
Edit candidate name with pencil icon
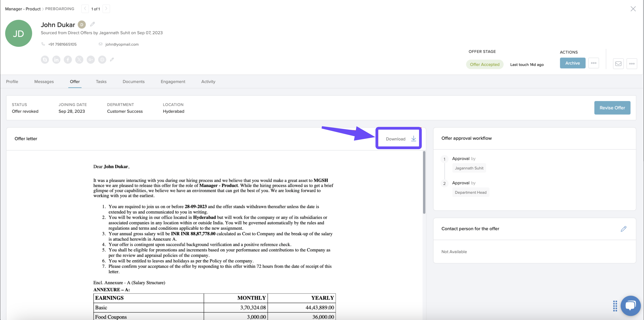93,24
